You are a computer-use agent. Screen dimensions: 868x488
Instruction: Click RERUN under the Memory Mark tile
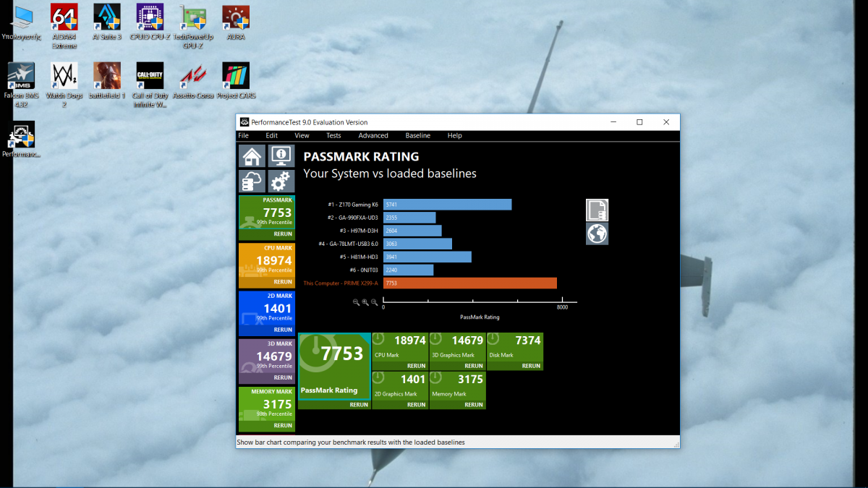474,405
